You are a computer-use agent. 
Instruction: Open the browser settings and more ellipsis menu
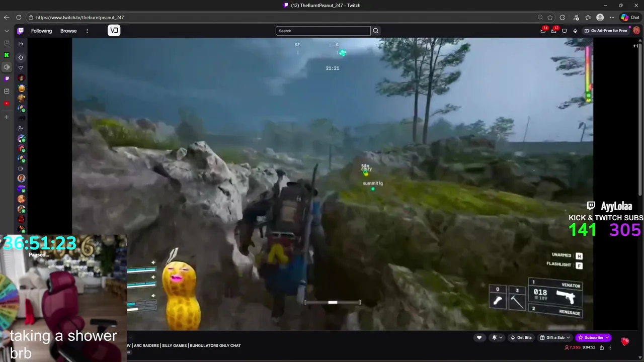pyautogui.click(x=612, y=17)
